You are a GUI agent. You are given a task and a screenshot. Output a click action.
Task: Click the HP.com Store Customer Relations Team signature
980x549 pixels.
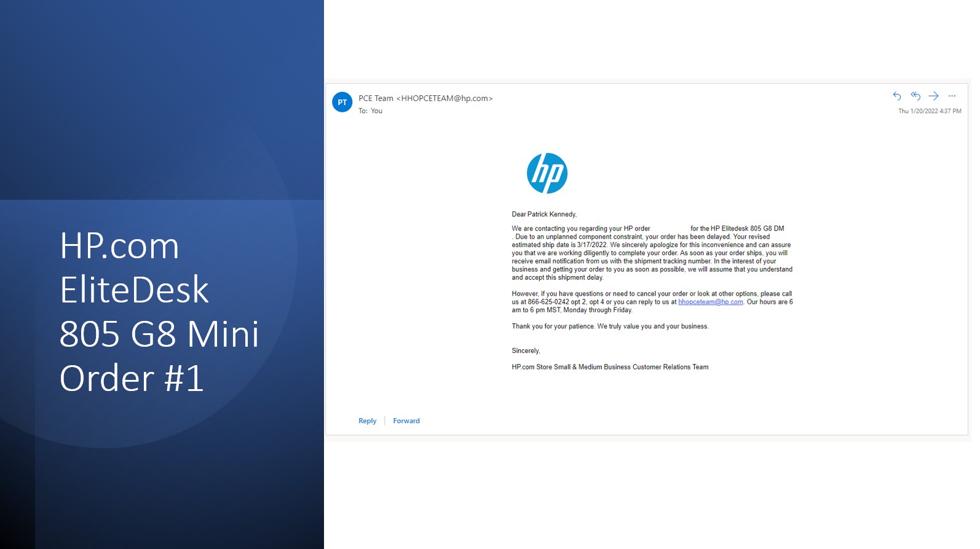[x=610, y=367]
